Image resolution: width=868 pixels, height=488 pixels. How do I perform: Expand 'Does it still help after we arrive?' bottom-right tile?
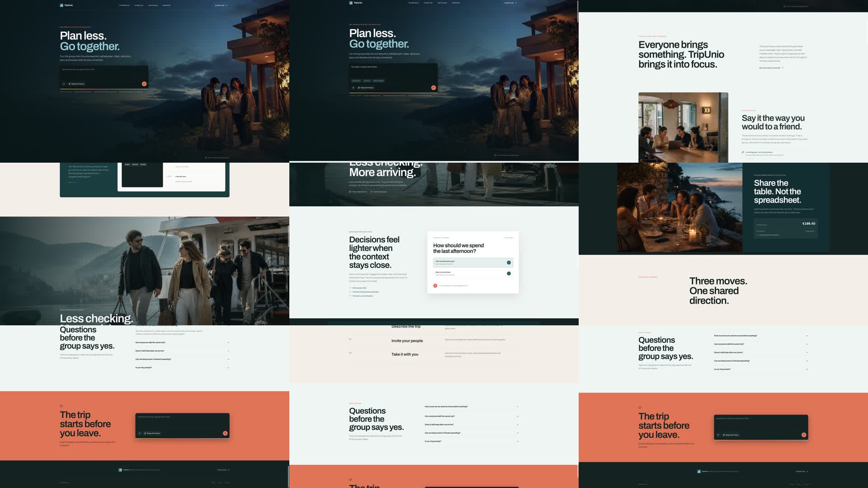point(761,352)
